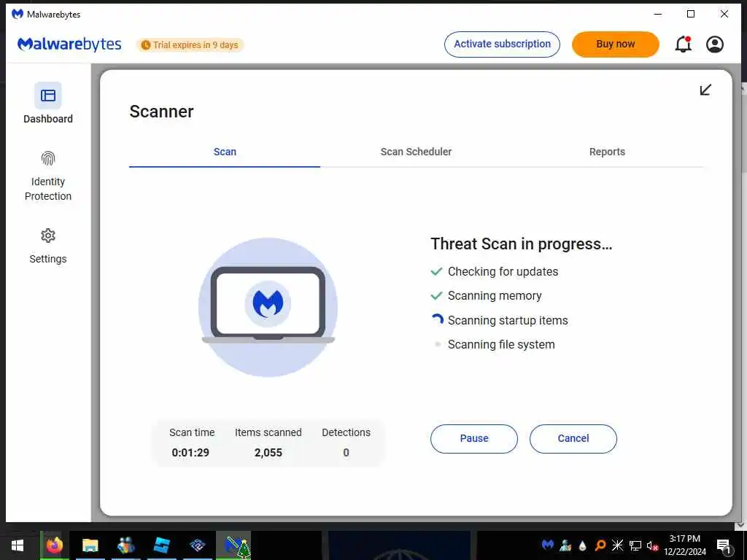Click the Scanner page heading
Viewport: 747px width, 560px height.
161,112
